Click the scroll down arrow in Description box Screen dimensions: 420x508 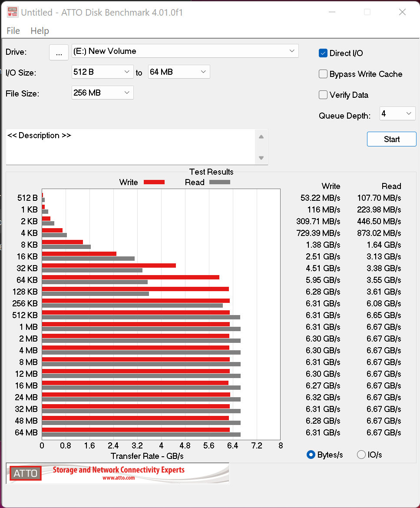coord(261,158)
